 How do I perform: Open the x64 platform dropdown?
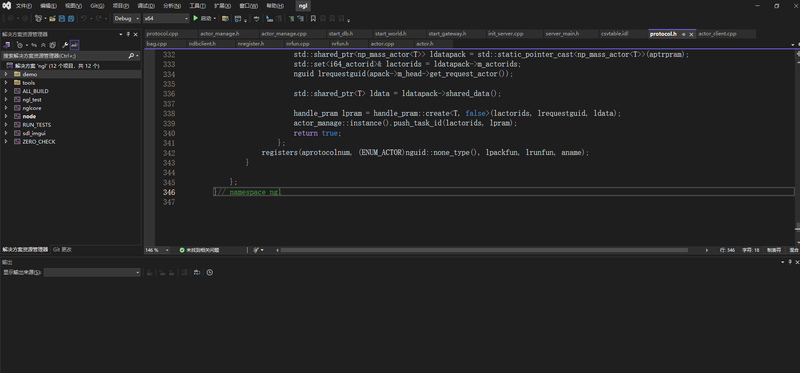coord(166,18)
